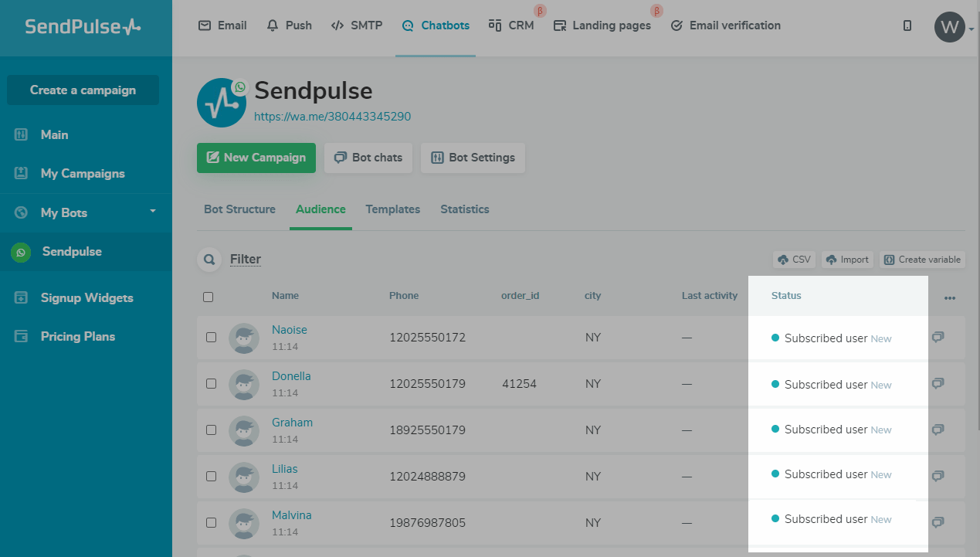This screenshot has width=980, height=557.
Task: Sort by the Status column header
Action: click(x=786, y=296)
